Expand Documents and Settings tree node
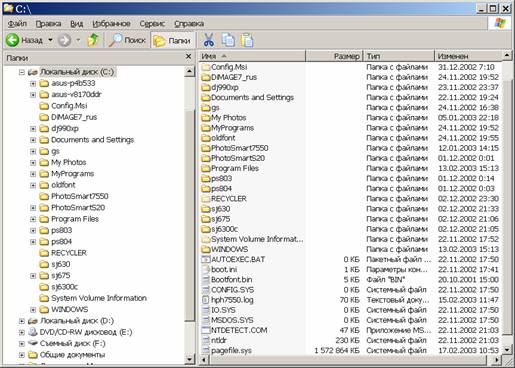The height and width of the screenshot is (368, 515). [x=33, y=140]
